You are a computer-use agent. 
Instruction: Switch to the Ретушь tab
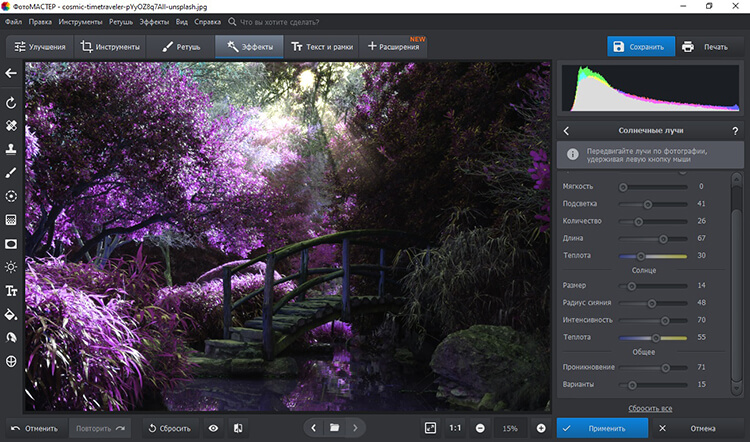[181, 46]
